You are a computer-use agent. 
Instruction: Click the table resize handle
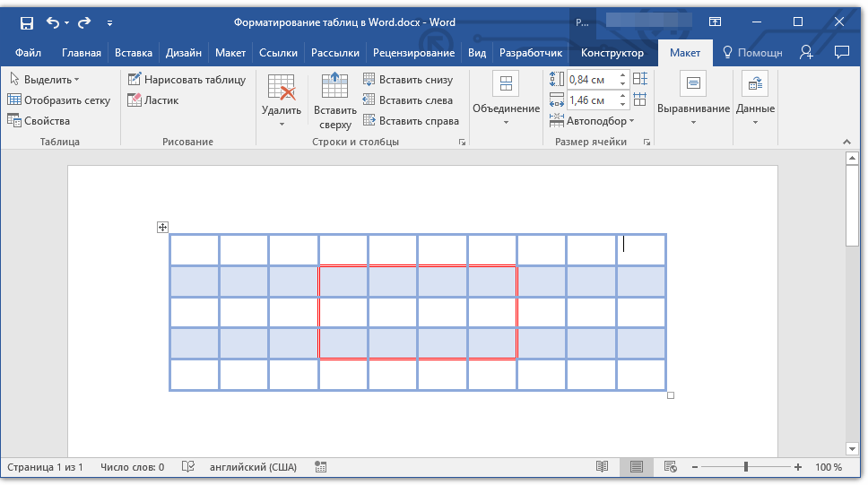tap(671, 395)
